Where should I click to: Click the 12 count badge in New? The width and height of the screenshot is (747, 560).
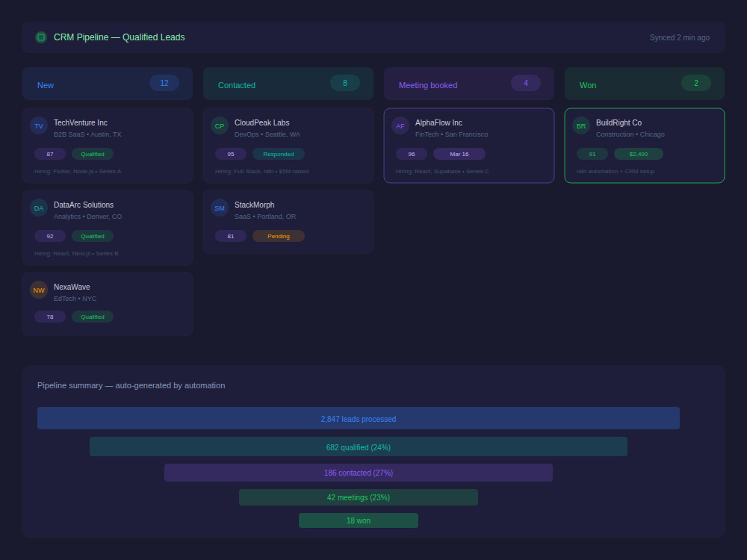(x=164, y=83)
